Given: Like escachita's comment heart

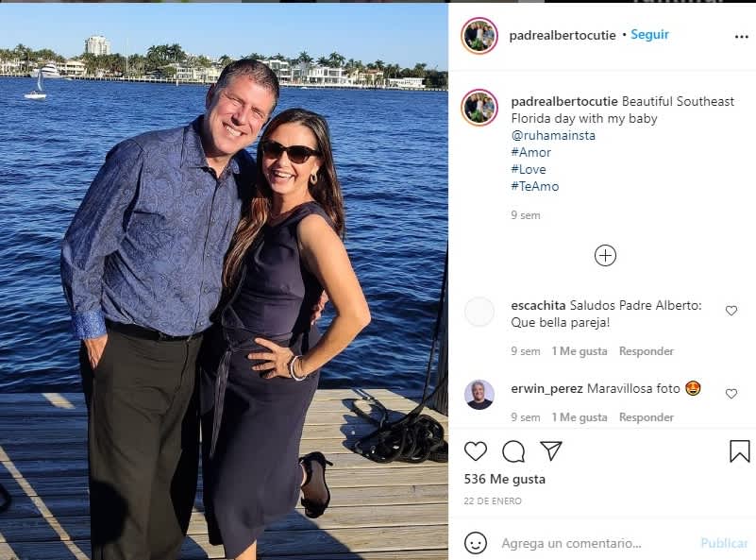Looking at the screenshot, I should pos(731,311).
